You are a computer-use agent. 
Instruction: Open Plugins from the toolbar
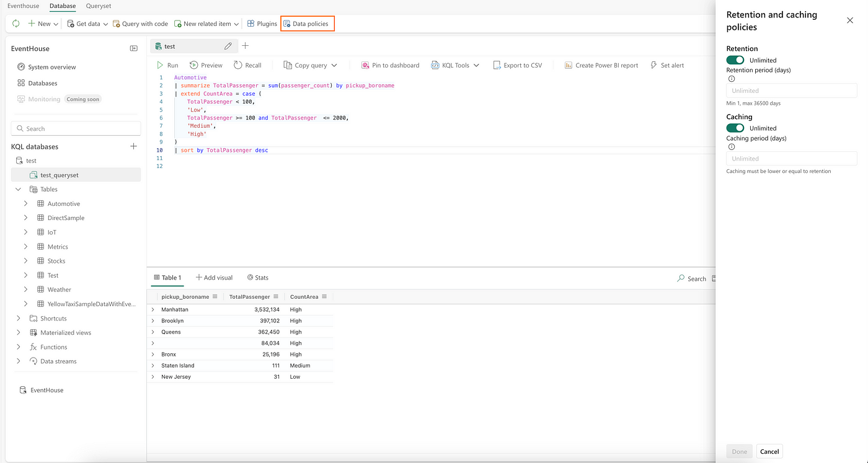pyautogui.click(x=262, y=24)
